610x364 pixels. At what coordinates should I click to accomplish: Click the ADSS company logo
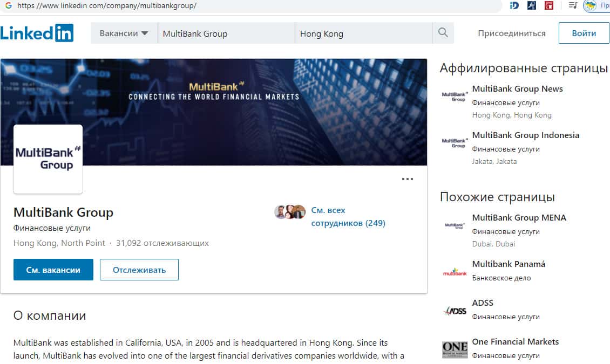point(455,311)
